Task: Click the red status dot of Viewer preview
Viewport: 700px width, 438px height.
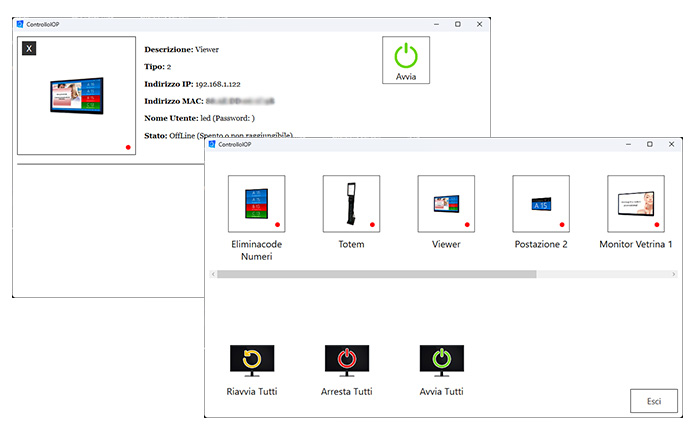Action: [x=128, y=147]
